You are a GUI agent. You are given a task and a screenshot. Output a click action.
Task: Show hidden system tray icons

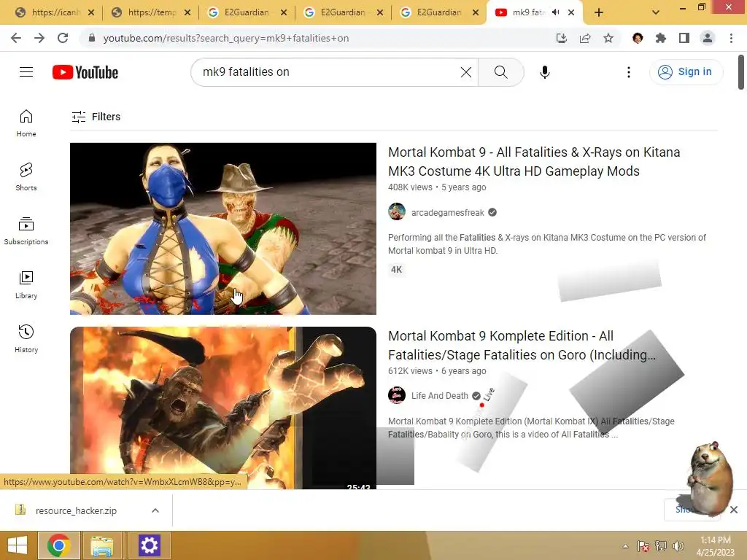[x=625, y=546]
